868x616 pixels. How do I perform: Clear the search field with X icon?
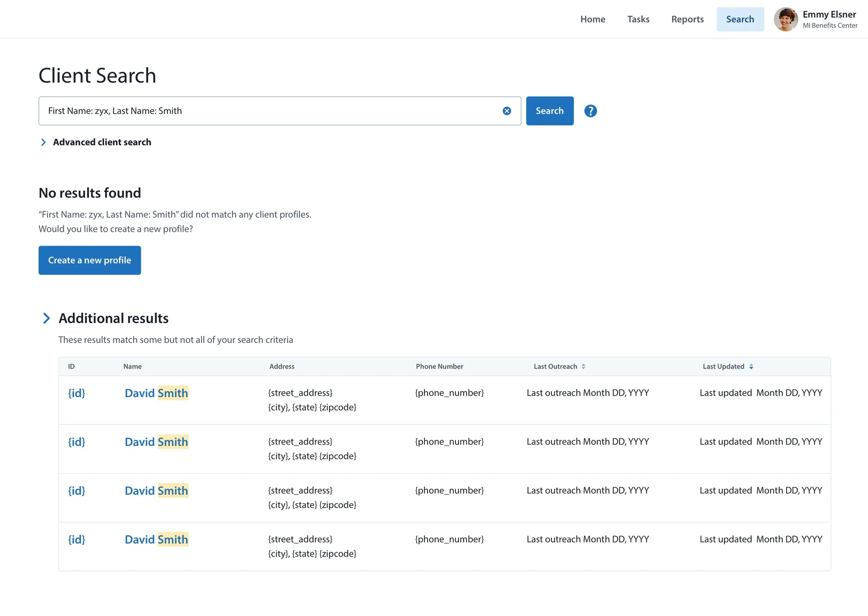coord(507,111)
